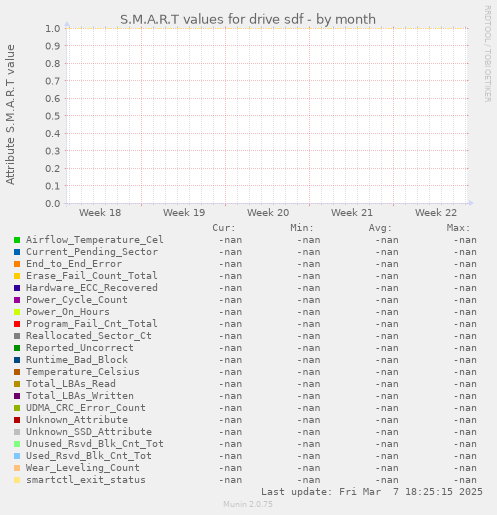Screen dimensions: 497x515
Task: Click the brown Temperature_Celsius swatch
Action: (x=17, y=372)
